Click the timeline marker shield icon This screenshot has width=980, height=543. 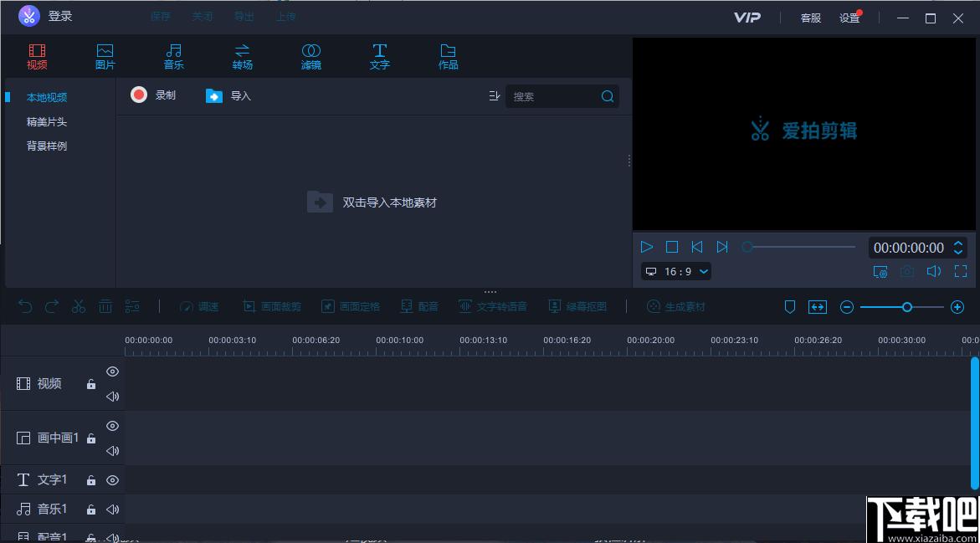click(x=790, y=307)
